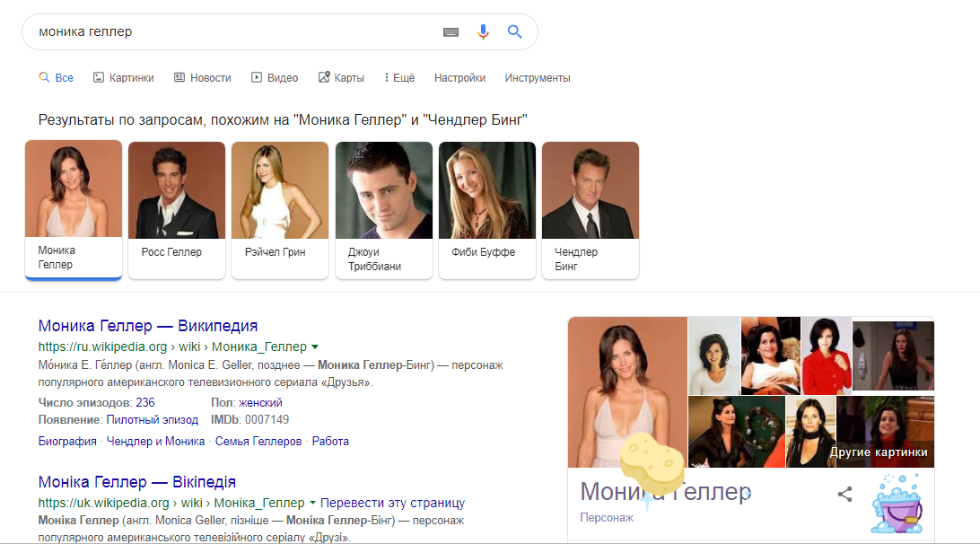Image resolution: width=980 pixels, height=544 pixels.
Task: Select the Росс Геллер character card
Action: click(177, 209)
